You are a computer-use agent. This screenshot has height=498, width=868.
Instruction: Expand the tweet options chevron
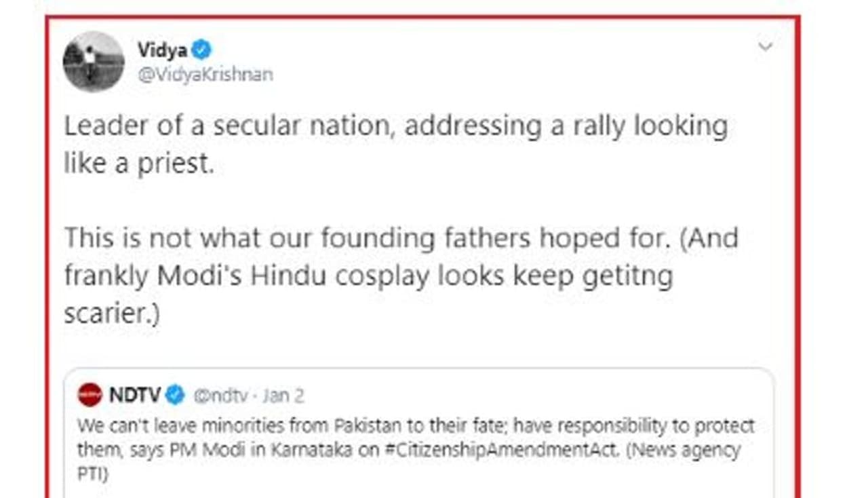[766, 47]
